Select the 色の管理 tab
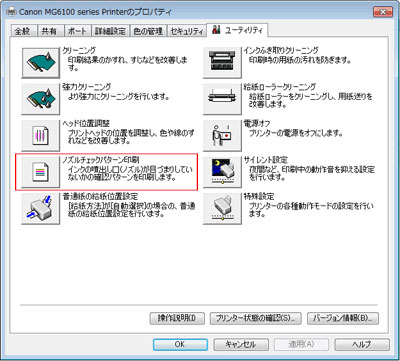The width and height of the screenshot is (400, 361). 148,31
